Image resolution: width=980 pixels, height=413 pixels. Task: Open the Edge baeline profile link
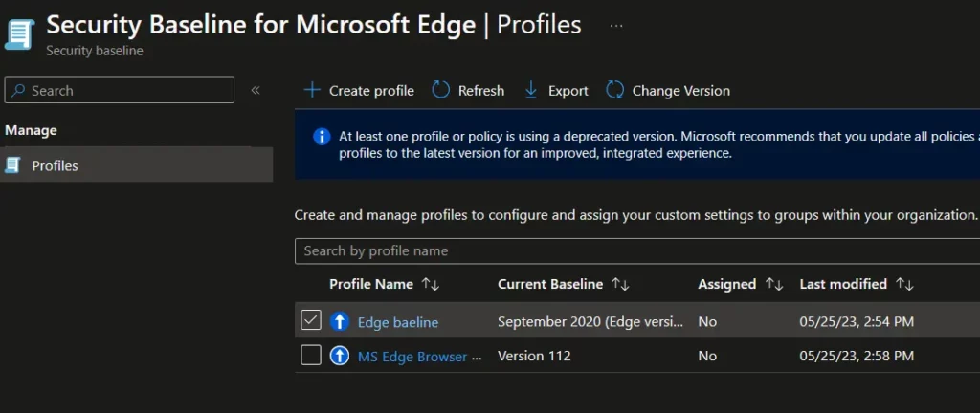click(398, 322)
